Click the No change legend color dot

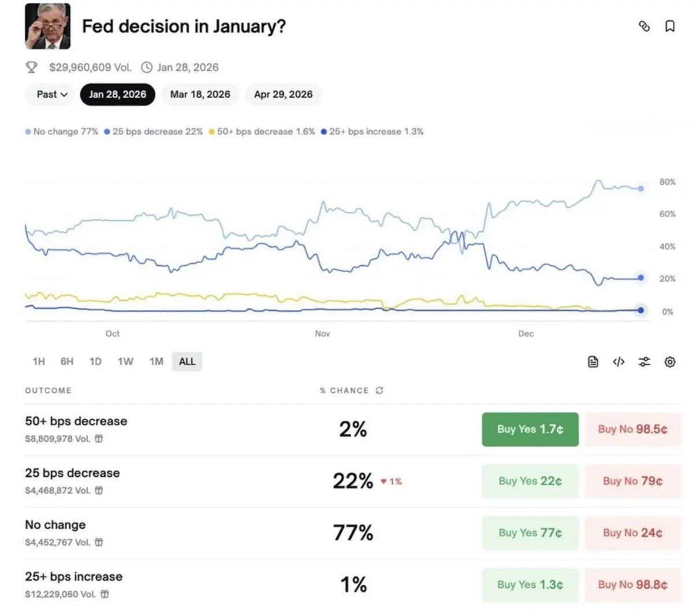(28, 132)
